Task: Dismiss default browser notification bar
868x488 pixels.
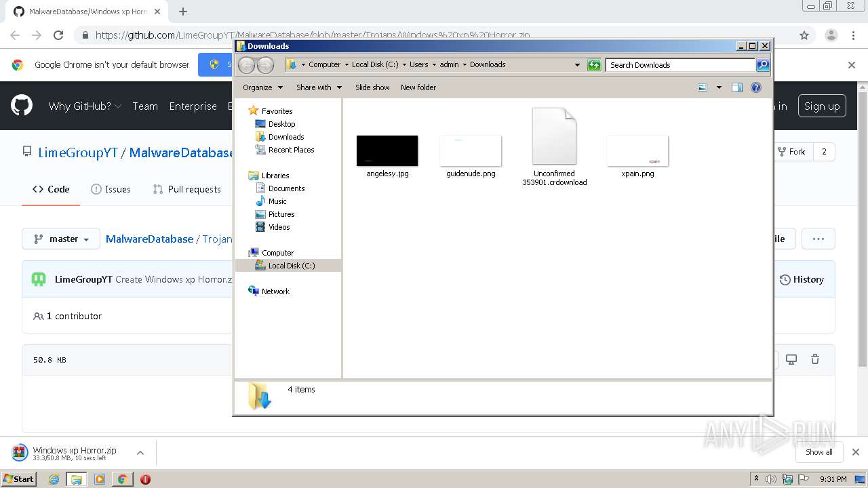Action: pyautogui.click(x=852, y=65)
